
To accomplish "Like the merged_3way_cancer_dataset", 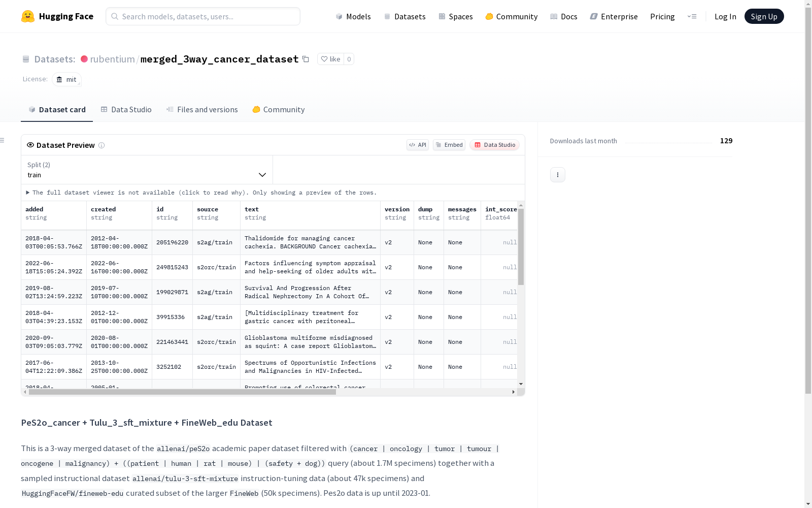I will point(330,59).
